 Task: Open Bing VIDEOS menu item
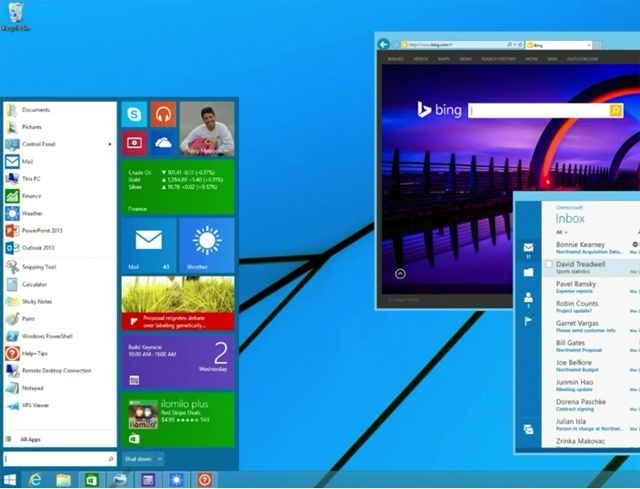(421, 59)
